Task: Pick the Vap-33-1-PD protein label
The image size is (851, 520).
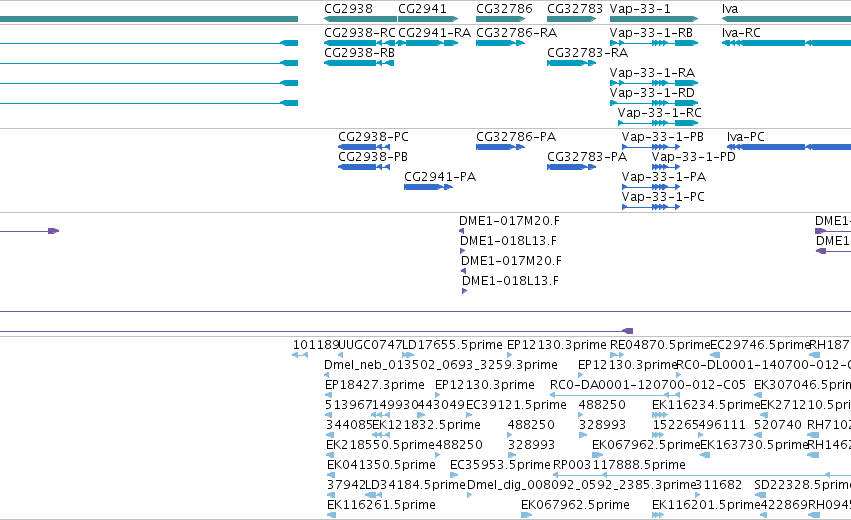Action: pyautogui.click(x=694, y=157)
